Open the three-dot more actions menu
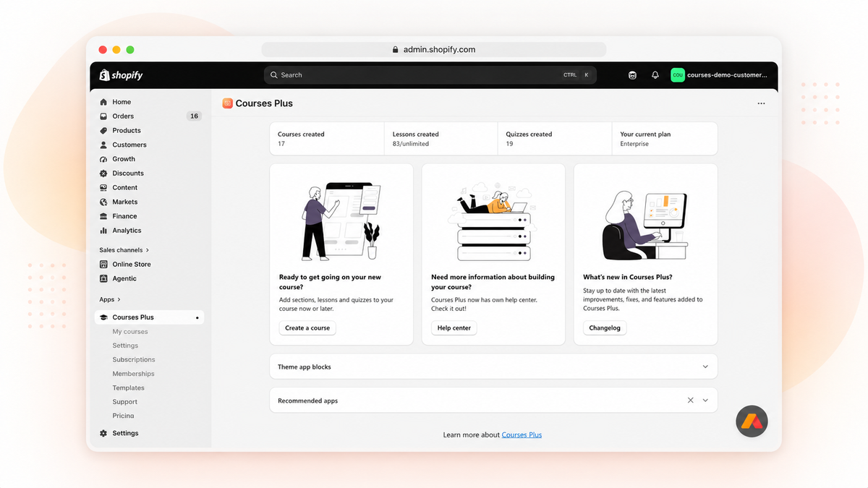 (761, 103)
